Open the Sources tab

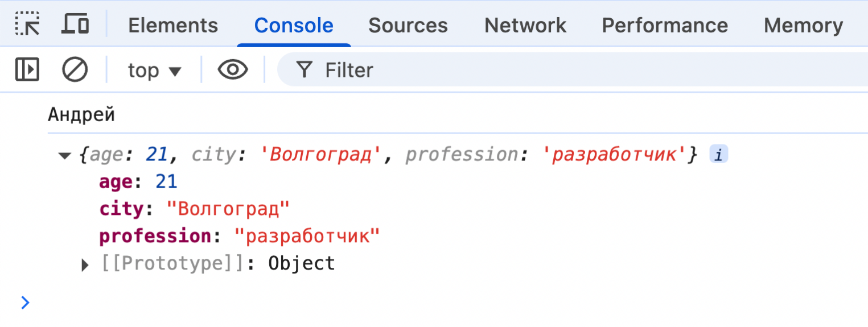pos(408,26)
